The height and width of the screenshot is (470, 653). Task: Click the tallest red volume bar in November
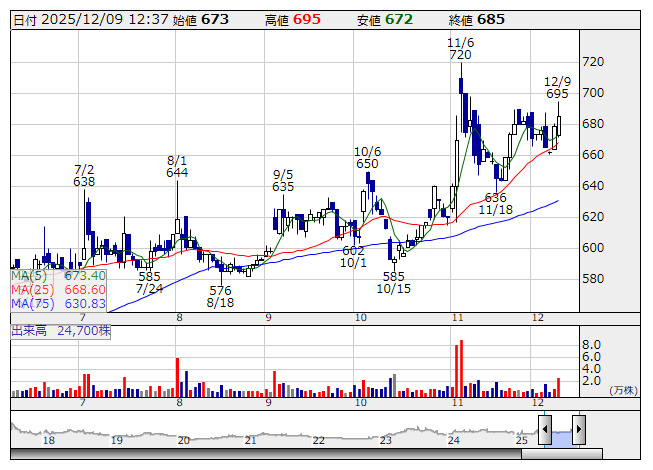(x=463, y=366)
